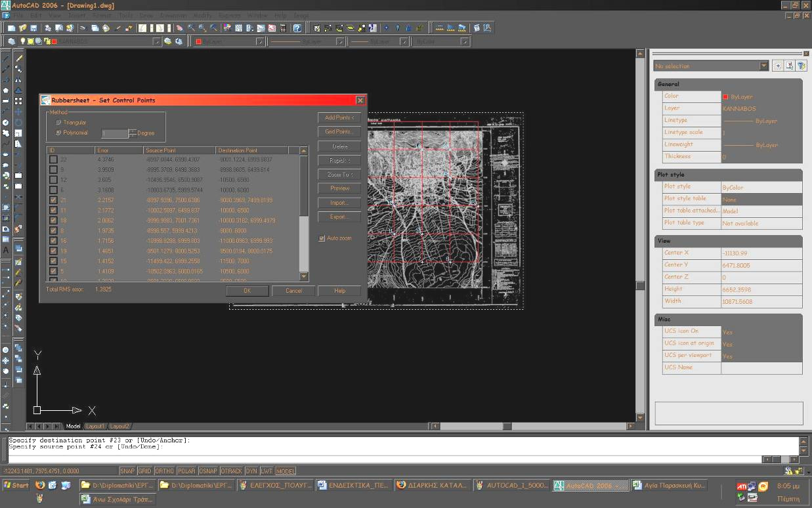Open the plot style ByColor dropdown
Screen dimensions: 812x508
(x=465, y=41)
